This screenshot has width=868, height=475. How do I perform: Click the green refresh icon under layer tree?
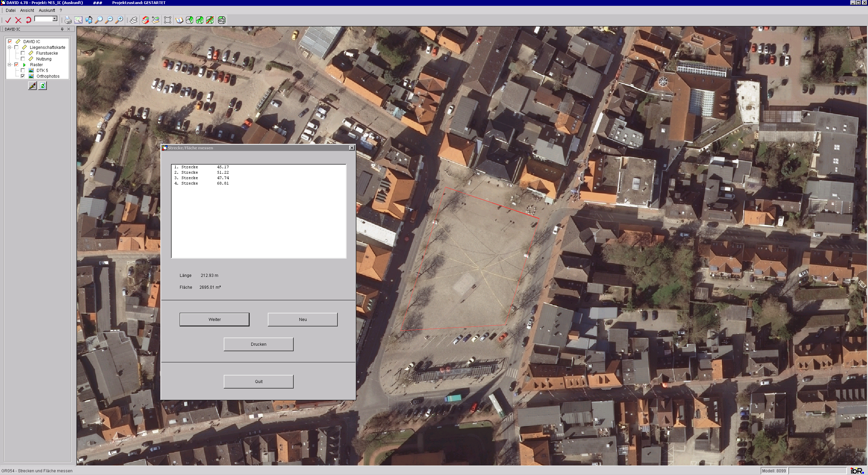[x=42, y=86]
